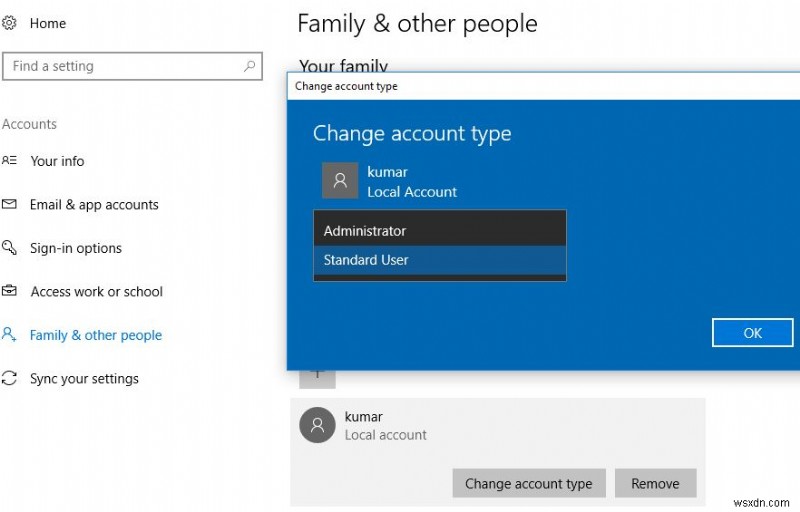This screenshot has height=512, width=800.
Task: Click kumar's avatar in the dialog
Action: coord(340,181)
